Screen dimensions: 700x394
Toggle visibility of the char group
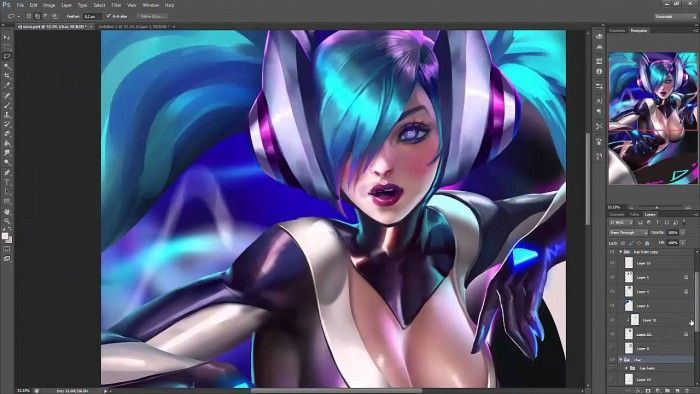pyautogui.click(x=612, y=359)
